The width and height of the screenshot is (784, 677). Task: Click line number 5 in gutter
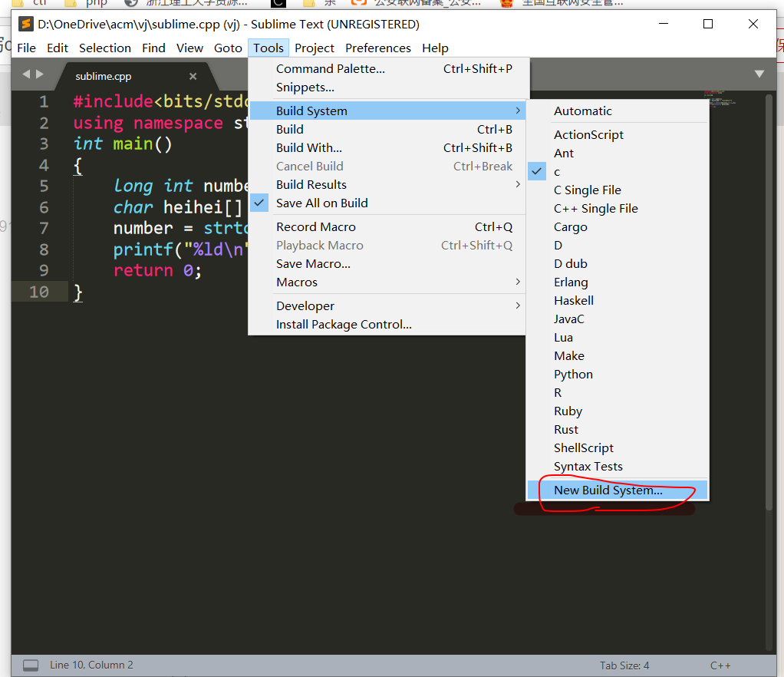[x=44, y=187]
